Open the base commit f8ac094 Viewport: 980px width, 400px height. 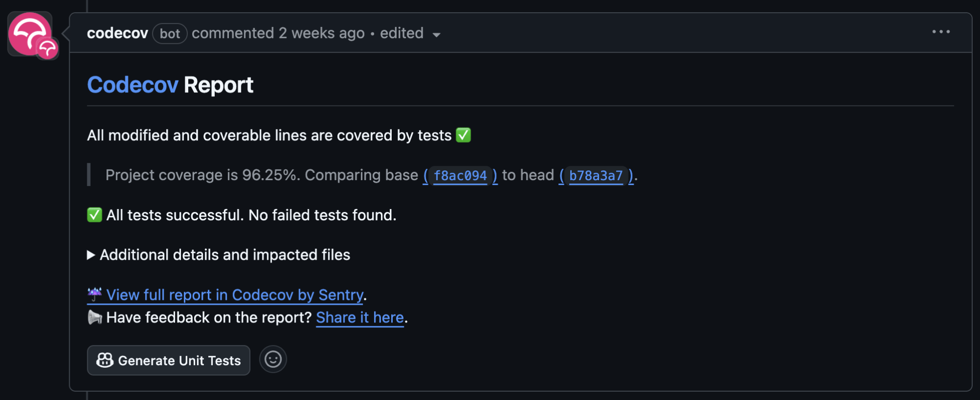click(x=459, y=175)
